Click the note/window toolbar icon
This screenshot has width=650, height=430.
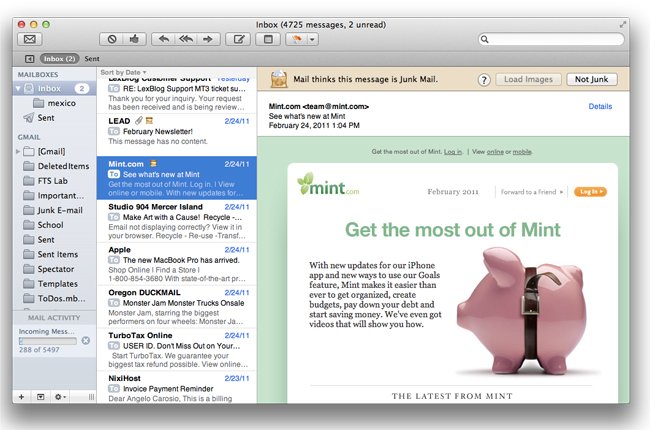coord(269,39)
